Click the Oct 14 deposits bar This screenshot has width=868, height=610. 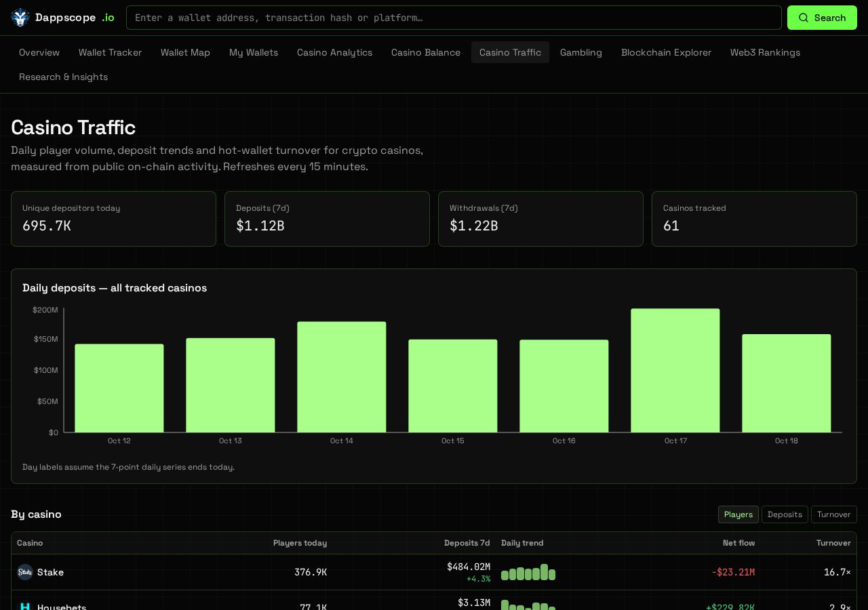(342, 377)
